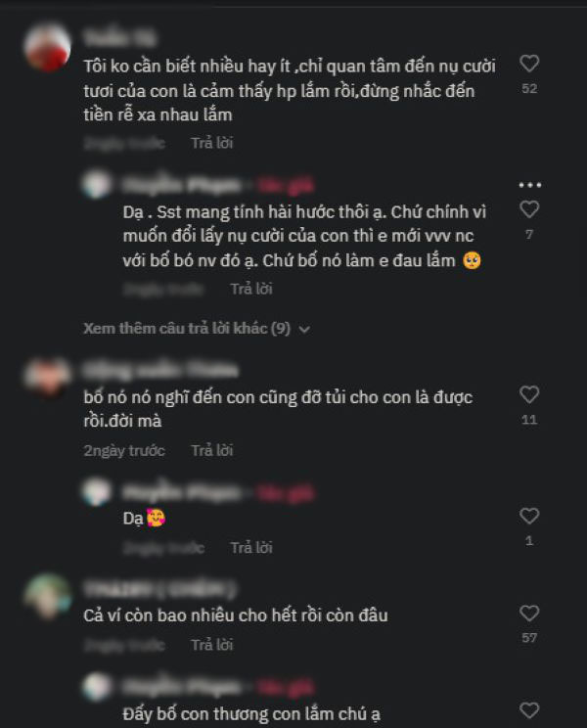Open three-dot options menu on author reply
This screenshot has height=728, width=587.
(530, 185)
